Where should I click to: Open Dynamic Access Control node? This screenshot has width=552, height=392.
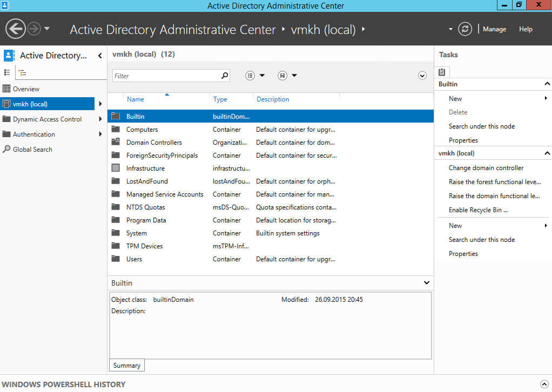[x=47, y=119]
